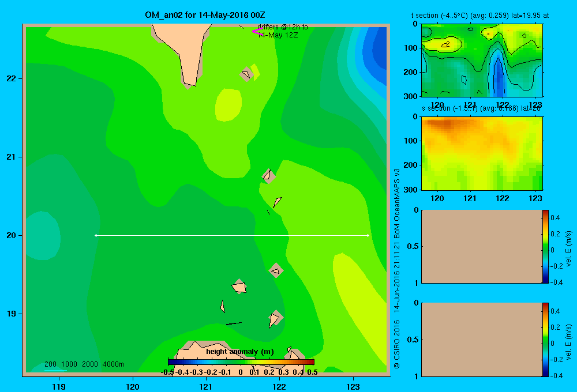The width and height of the screenshot is (577, 392).
Task: Click the '-0.5' tick label under the height colorbar
Action: click(167, 372)
